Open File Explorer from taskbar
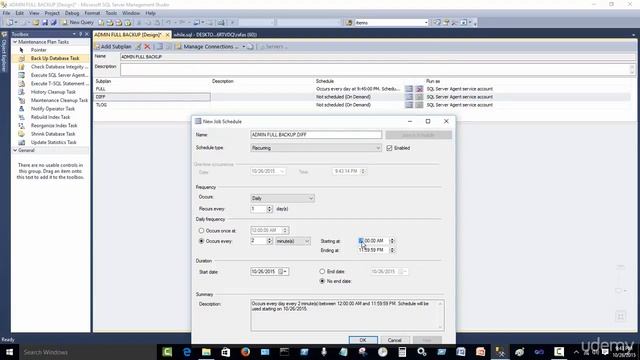 [x=206, y=352]
